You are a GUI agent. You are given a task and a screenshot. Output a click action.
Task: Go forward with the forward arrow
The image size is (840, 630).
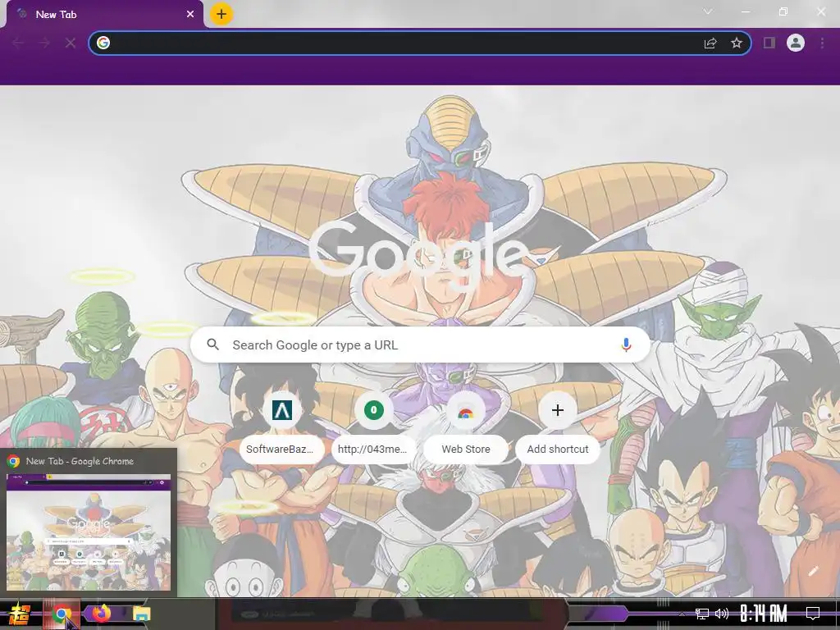point(44,43)
